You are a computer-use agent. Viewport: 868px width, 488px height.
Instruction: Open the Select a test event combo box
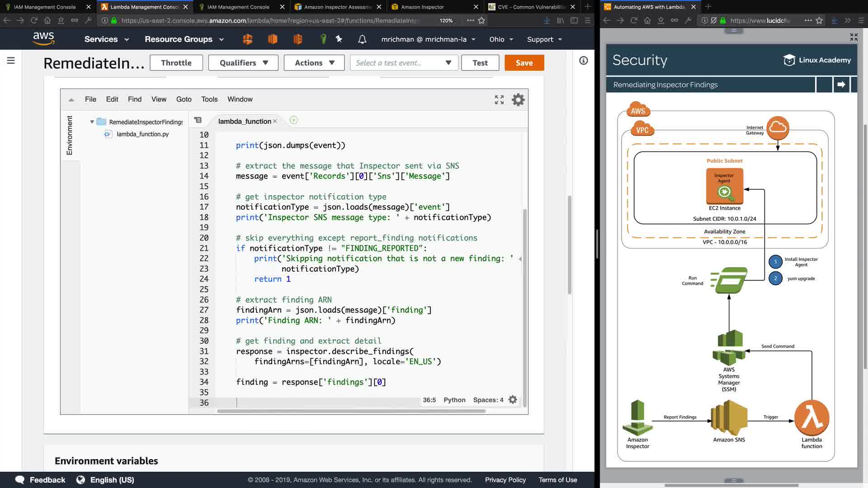pyautogui.click(x=404, y=63)
